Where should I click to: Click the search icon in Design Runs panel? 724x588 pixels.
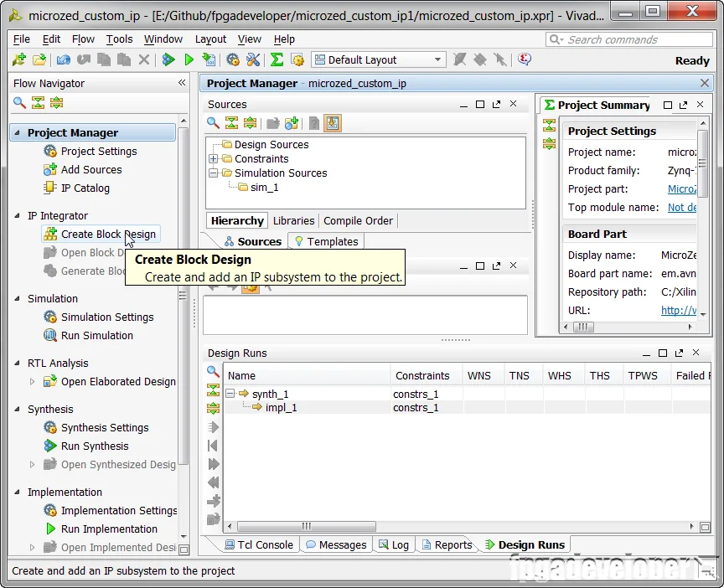(213, 371)
